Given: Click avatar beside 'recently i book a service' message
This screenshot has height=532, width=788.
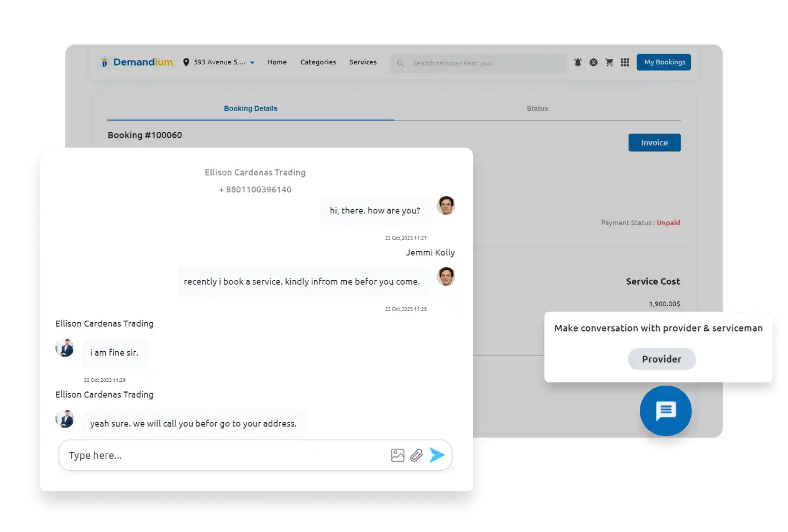Looking at the screenshot, I should [446, 277].
